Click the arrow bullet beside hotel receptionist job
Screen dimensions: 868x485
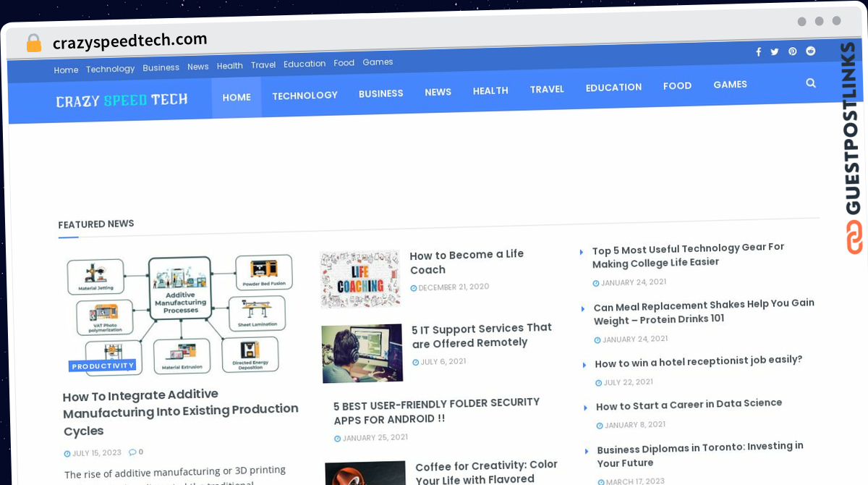[x=584, y=365]
